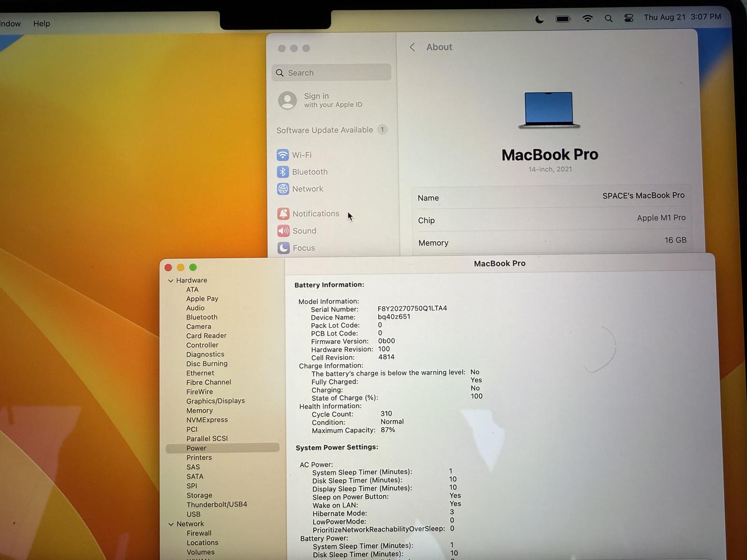Click the Condition value Normal
This screenshot has width=747, height=560.
pyautogui.click(x=392, y=422)
